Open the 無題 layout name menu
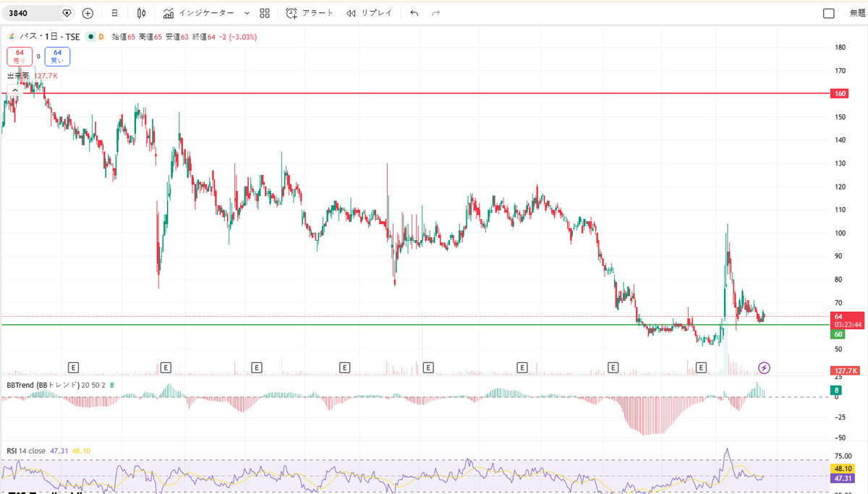This screenshot has height=494, width=868. pyautogui.click(x=857, y=13)
